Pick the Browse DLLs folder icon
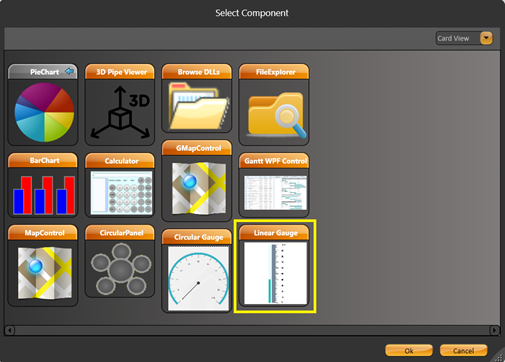This screenshot has height=362, width=505. coord(199,106)
